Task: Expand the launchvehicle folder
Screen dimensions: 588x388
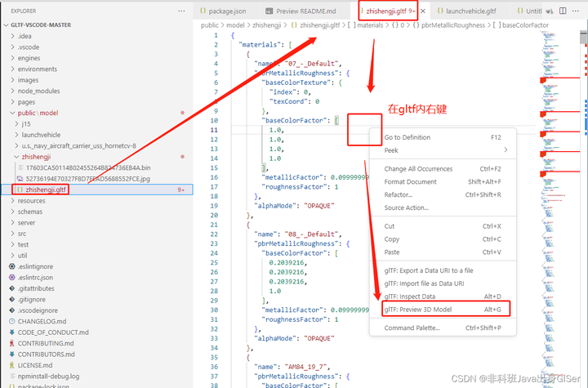Action: [16, 135]
